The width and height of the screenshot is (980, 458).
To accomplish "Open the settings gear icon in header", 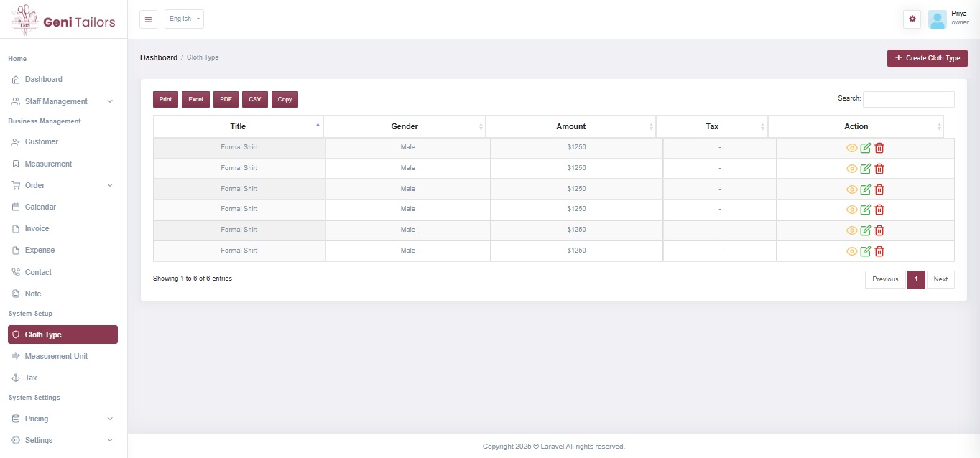I will coord(912,19).
